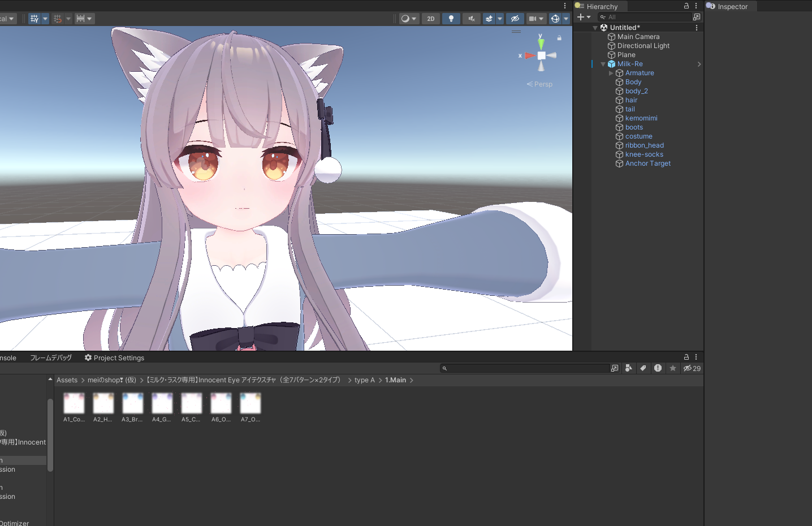812x526 pixels.
Task: Open the scene camera settings dropdown
Action: click(535, 19)
